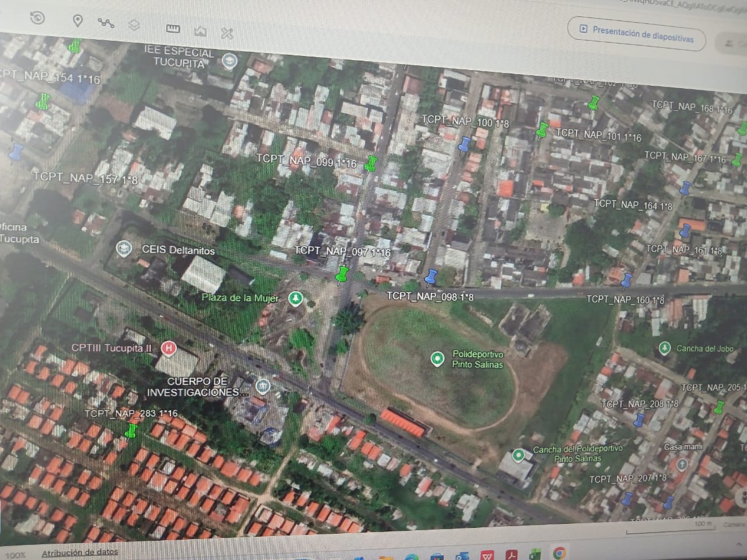Open Excel from the Windows taskbar

pyautogui.click(x=534, y=554)
